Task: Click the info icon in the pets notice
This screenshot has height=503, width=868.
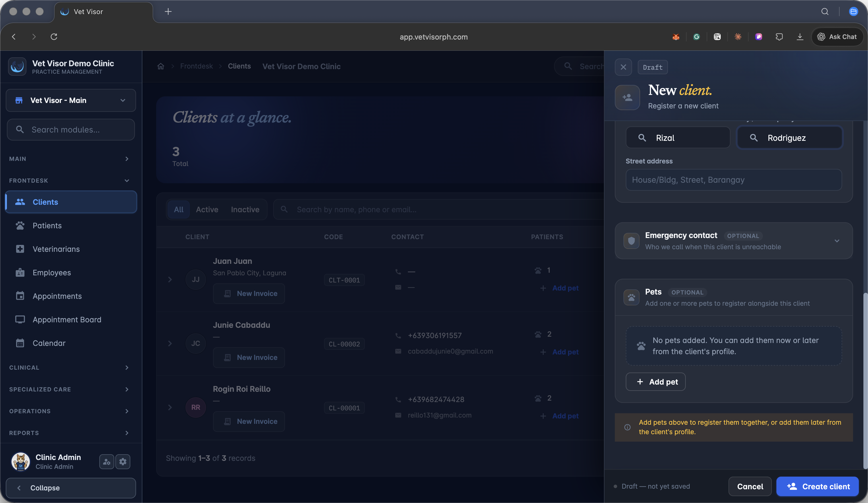Action: tap(627, 427)
